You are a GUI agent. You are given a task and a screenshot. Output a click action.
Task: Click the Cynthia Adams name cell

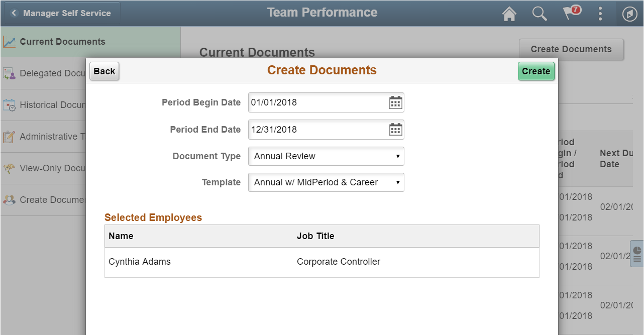coord(140,262)
